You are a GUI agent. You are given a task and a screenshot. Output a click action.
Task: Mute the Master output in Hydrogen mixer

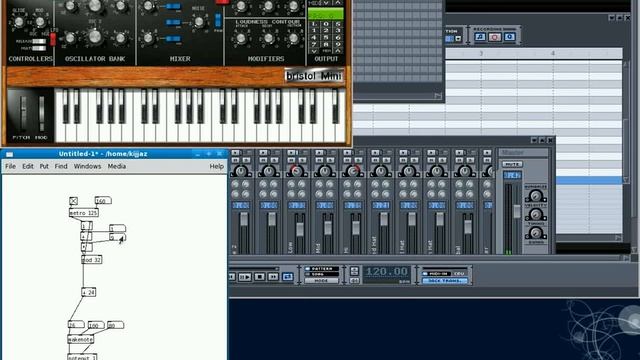tap(512, 164)
